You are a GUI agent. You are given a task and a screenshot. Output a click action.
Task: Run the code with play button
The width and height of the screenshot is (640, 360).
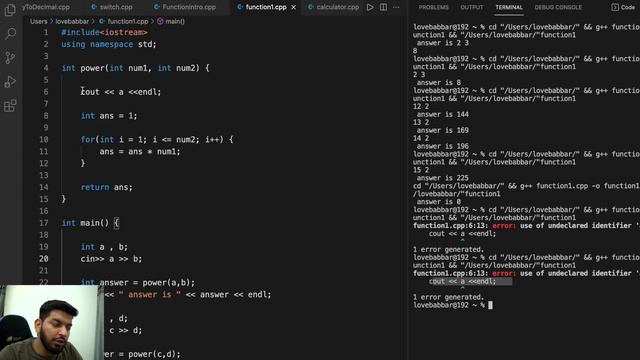[x=370, y=7]
